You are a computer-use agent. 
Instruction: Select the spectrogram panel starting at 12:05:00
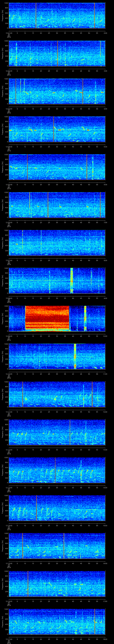pyautogui.click(x=57, y=167)
